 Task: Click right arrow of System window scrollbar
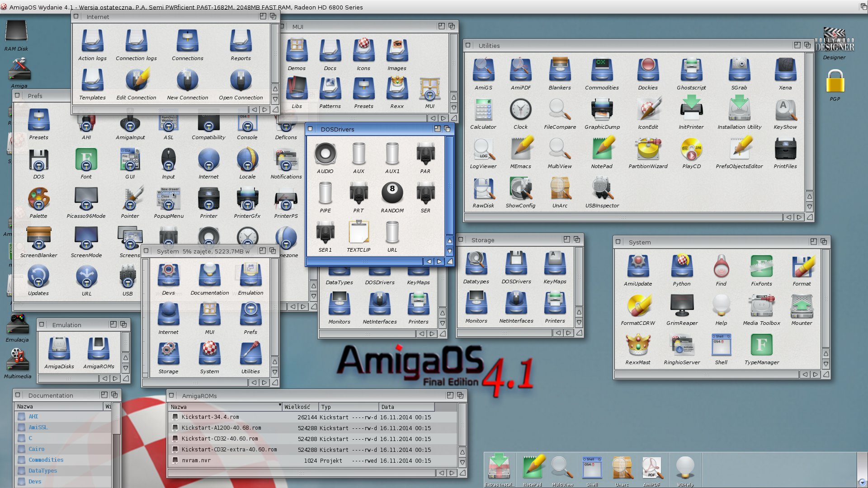(815, 375)
